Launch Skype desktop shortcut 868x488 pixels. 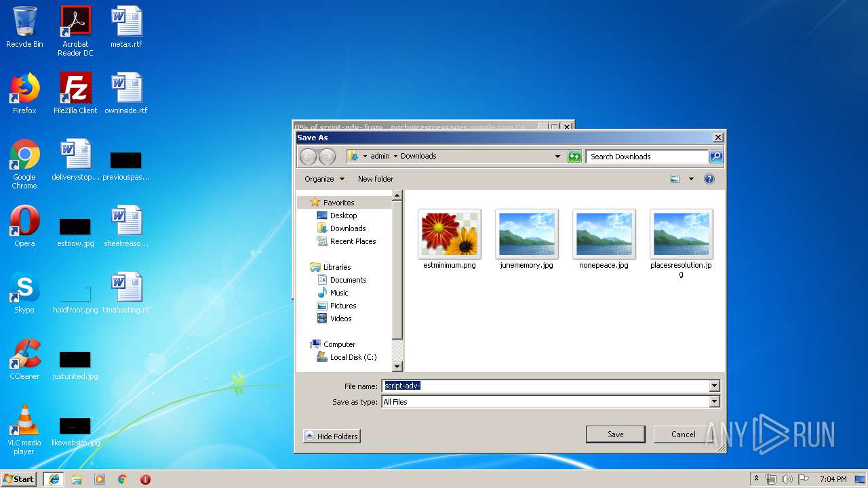coord(24,293)
